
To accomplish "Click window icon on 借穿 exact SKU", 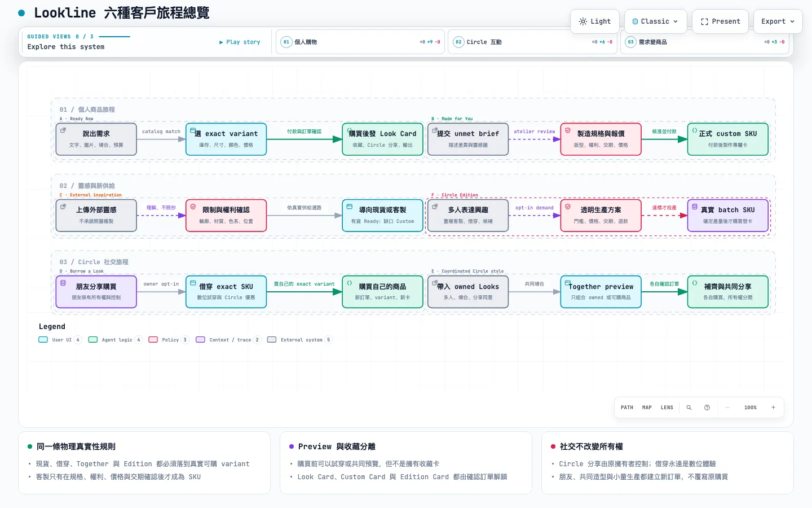I will point(193,283).
